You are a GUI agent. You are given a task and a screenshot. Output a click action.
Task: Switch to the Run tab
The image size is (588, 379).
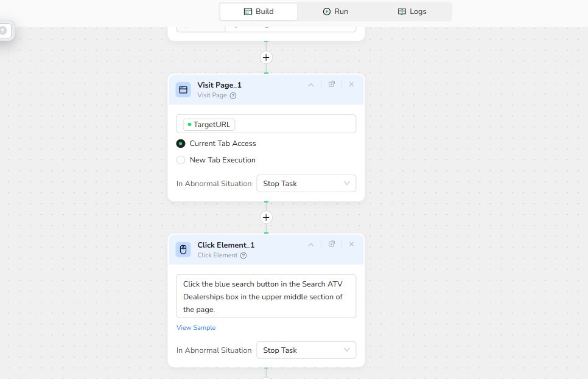[335, 12]
